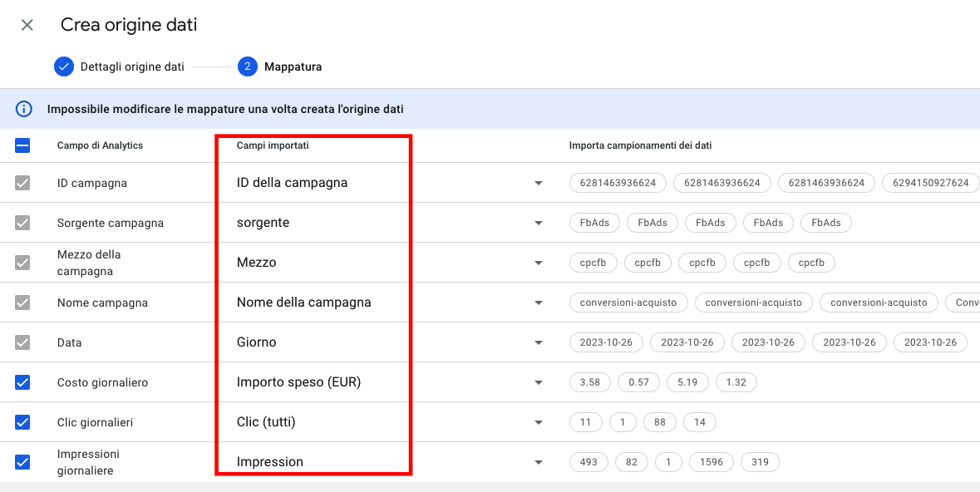Click the 88 clicks sample chip
980x492 pixels.
click(x=659, y=423)
